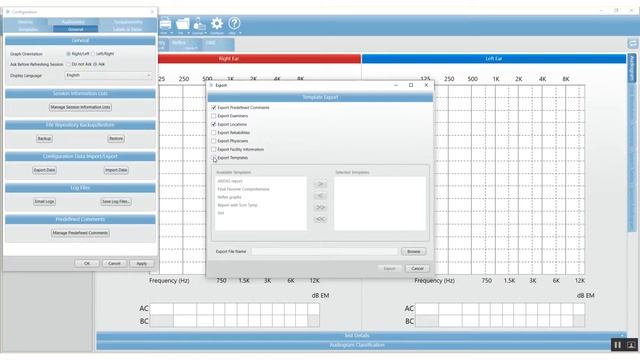The width and height of the screenshot is (640, 360).
Task: Click the remove template '<' arrow button
Action: (320, 196)
